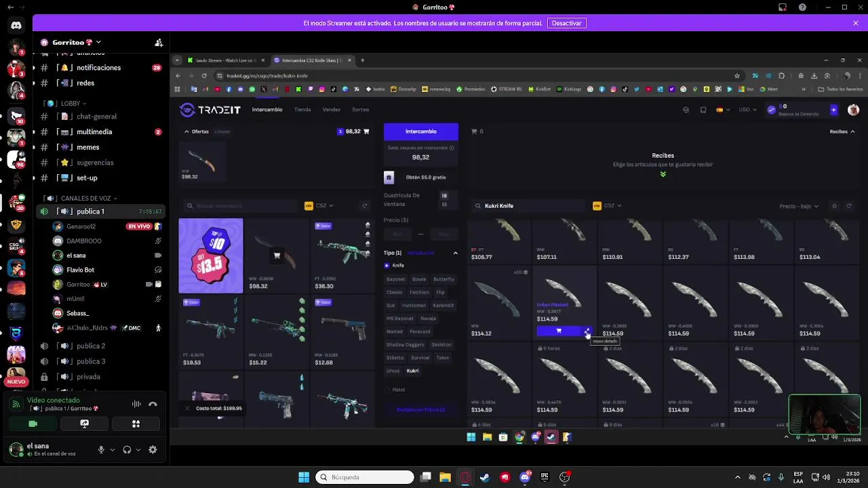This screenshot has height=488, width=868.
Task: Switch to Intercambio nav tab
Action: coord(267,109)
